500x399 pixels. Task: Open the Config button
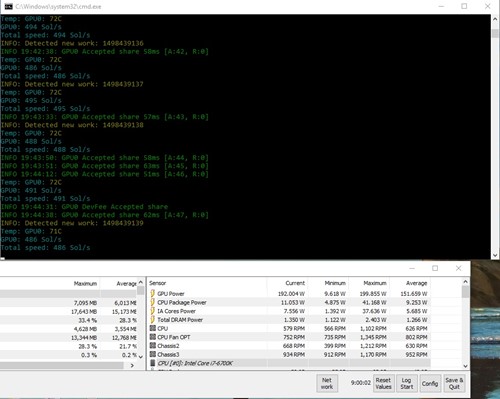(430, 383)
